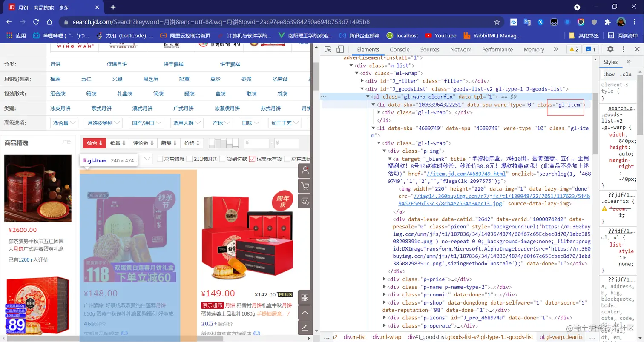Expand the p-price div node
Image resolution: width=644 pixels, height=342 pixels.
click(385, 279)
